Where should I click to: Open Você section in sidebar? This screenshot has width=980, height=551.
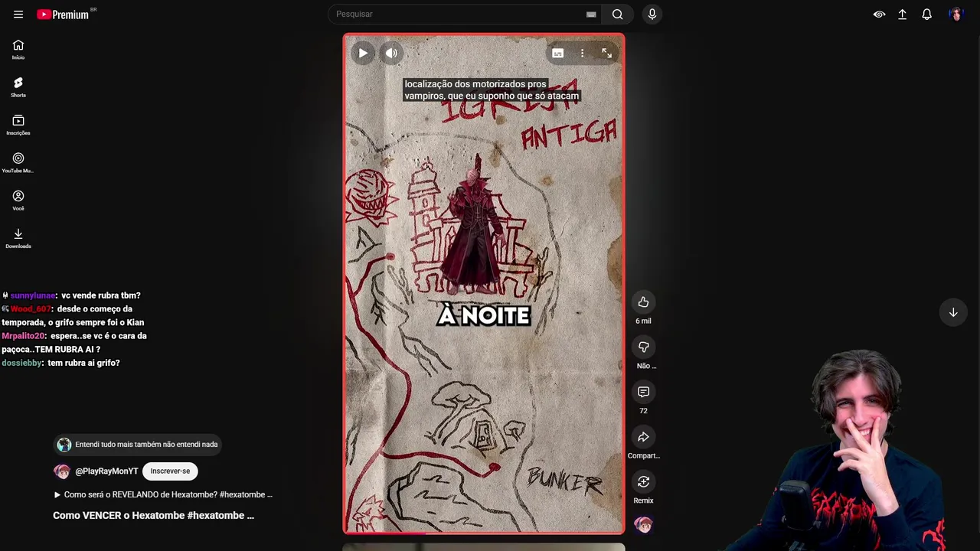(x=18, y=201)
